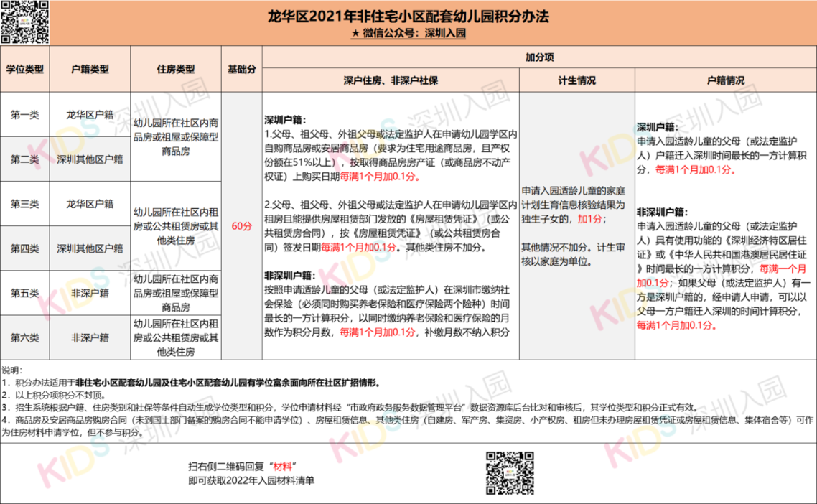Click the 户籍类型 column header
817x504 pixels.
(x=90, y=69)
